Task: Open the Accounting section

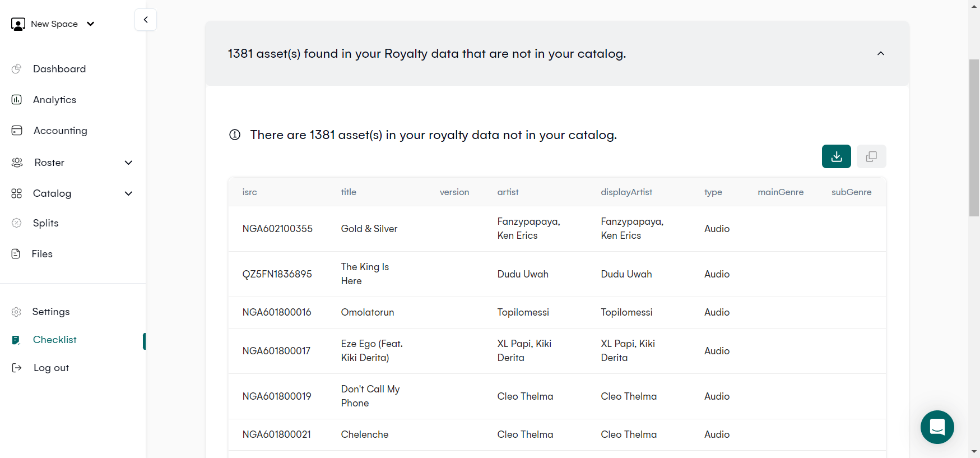Action: 61,131
